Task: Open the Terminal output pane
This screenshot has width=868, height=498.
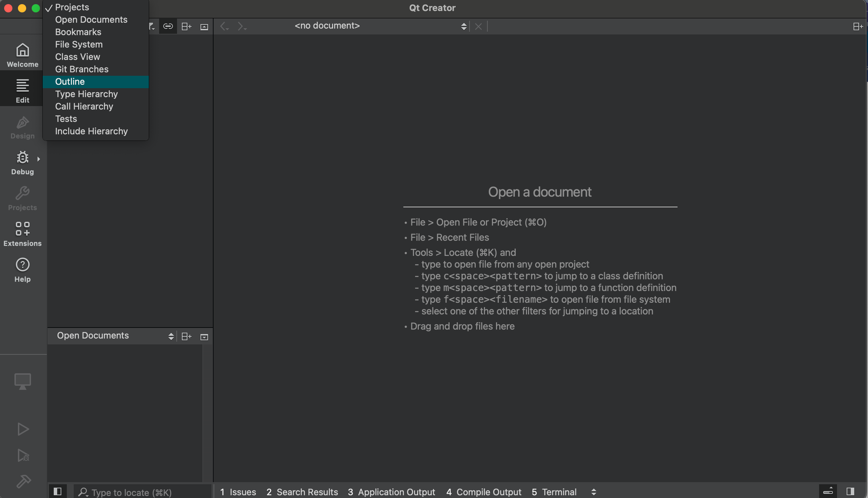Action: [x=554, y=492]
